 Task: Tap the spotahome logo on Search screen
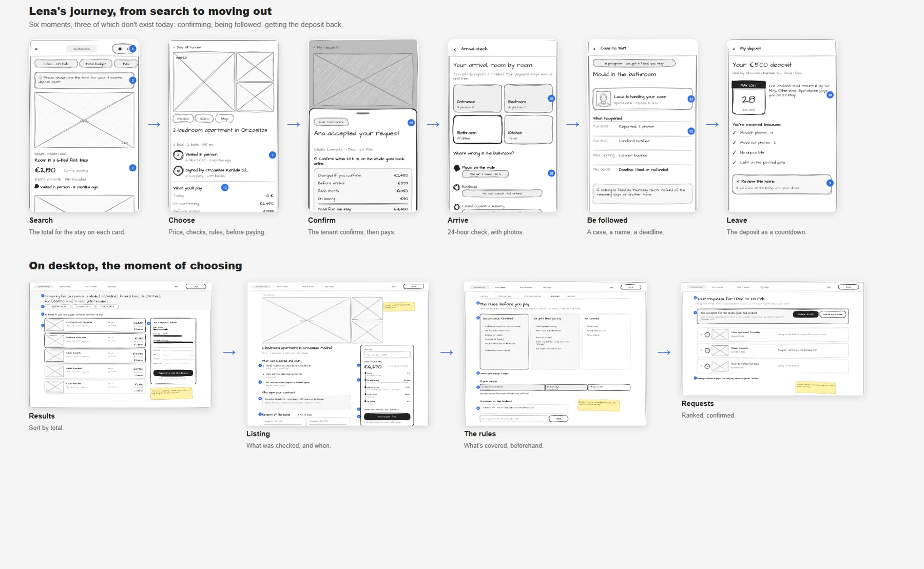coord(82,49)
